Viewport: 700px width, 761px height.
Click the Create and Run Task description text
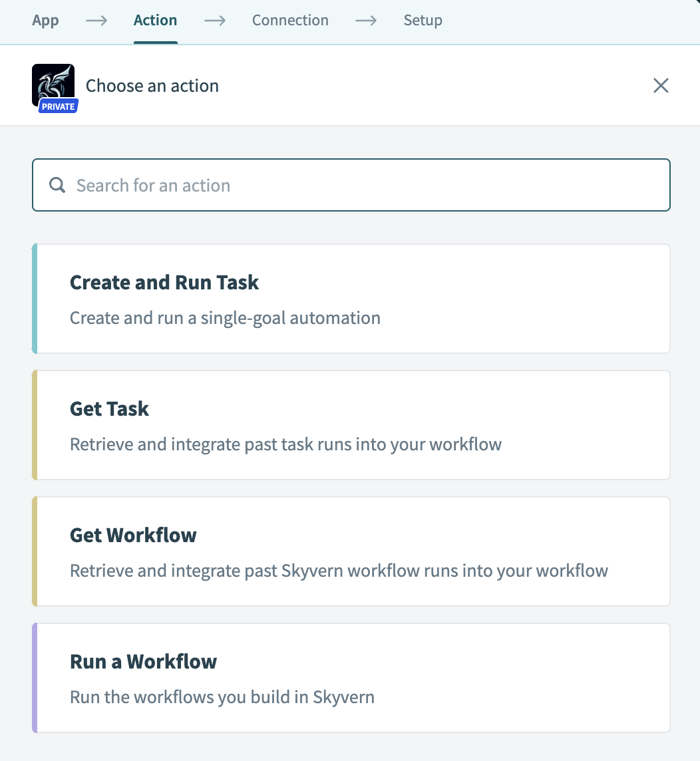225,318
